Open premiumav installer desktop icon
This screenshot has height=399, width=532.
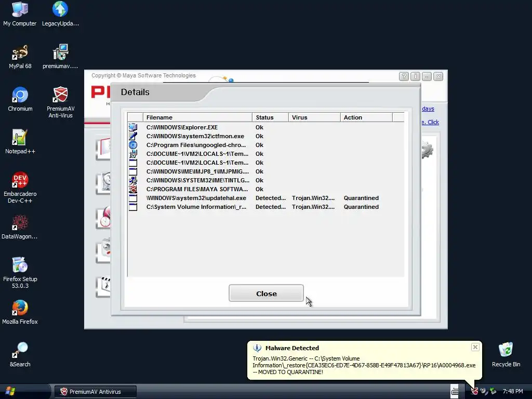tap(60, 57)
